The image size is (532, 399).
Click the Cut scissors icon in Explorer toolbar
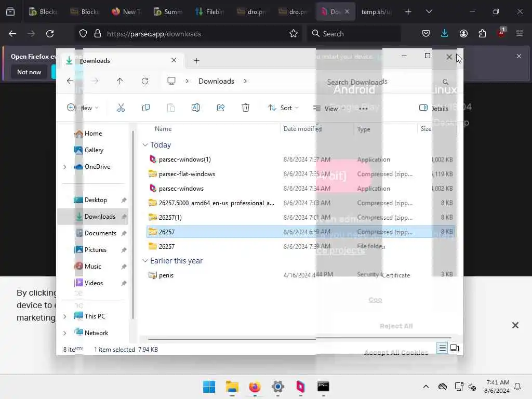tap(121, 108)
